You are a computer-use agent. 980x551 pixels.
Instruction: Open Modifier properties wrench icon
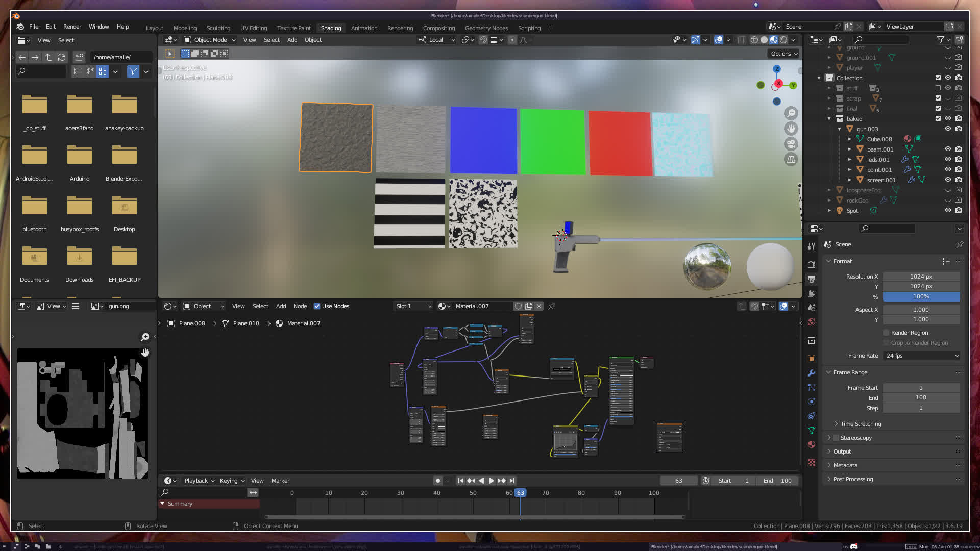point(812,373)
